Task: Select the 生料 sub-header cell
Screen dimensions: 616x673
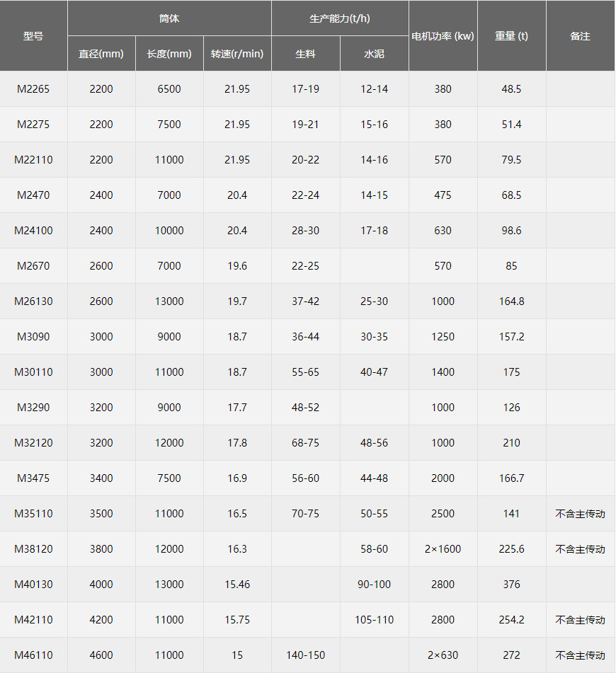Action: (x=305, y=54)
